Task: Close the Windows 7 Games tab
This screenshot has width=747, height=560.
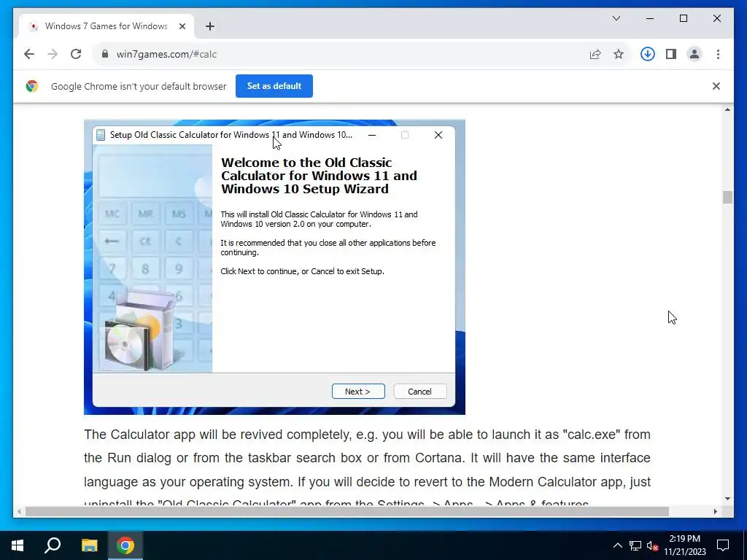Action: point(182,26)
